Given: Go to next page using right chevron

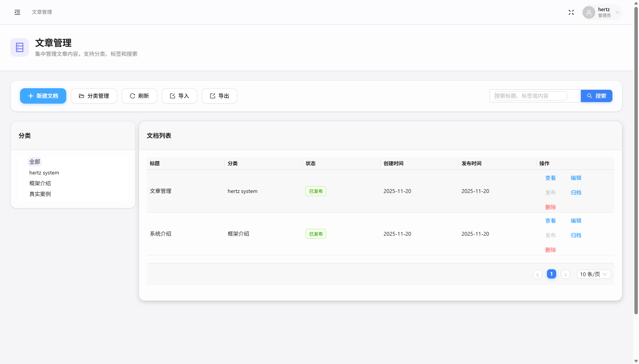Looking at the screenshot, I should click(x=565, y=274).
